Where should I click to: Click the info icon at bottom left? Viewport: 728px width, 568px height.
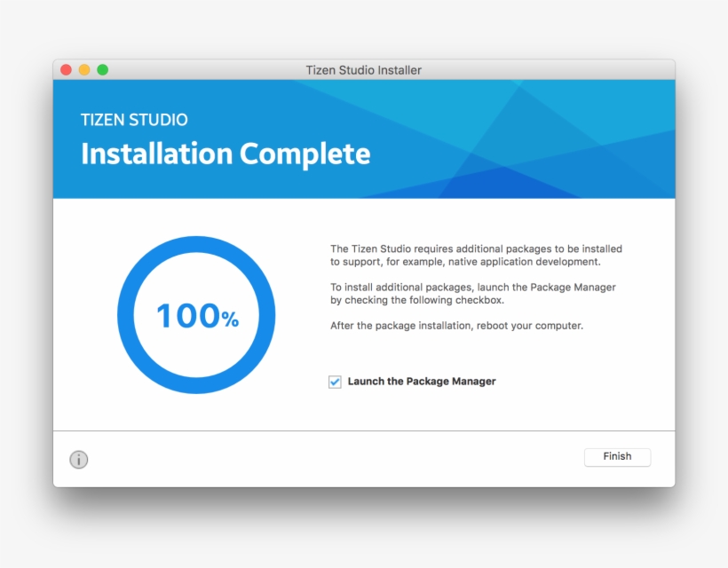tap(78, 460)
